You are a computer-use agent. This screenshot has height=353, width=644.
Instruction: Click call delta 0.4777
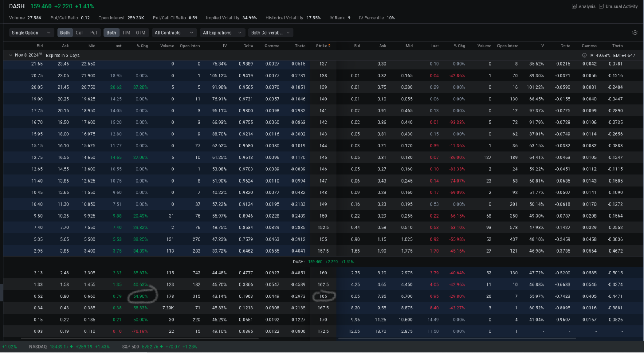[x=246, y=273]
